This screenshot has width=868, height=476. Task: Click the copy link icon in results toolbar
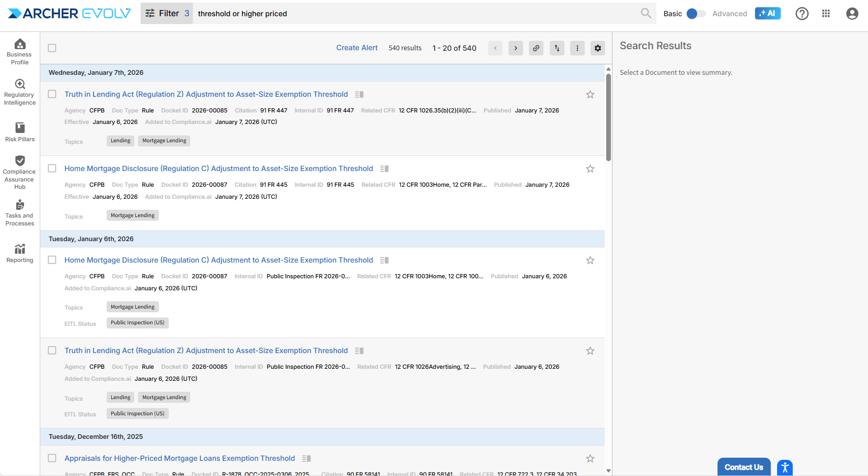(x=536, y=48)
